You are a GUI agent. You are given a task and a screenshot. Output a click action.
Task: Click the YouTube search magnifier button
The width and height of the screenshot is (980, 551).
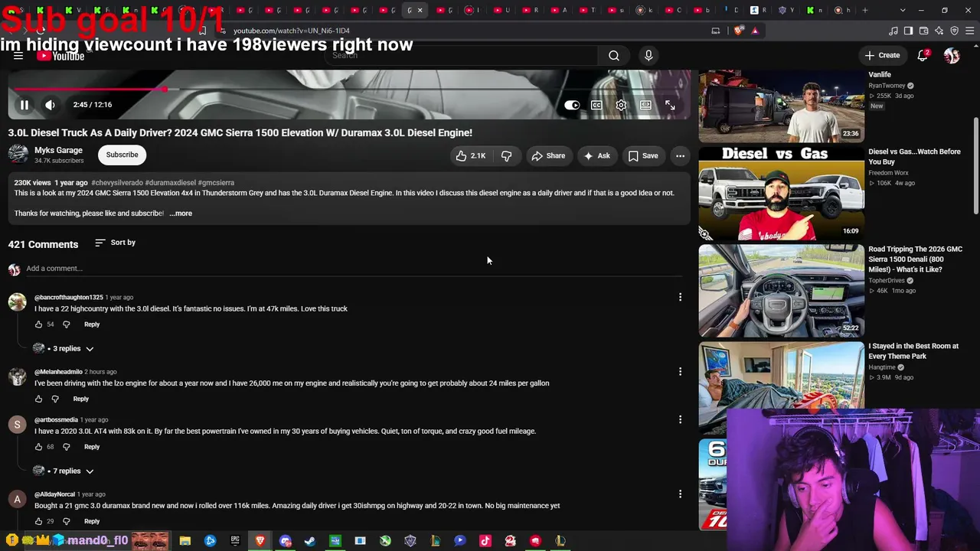click(x=614, y=55)
